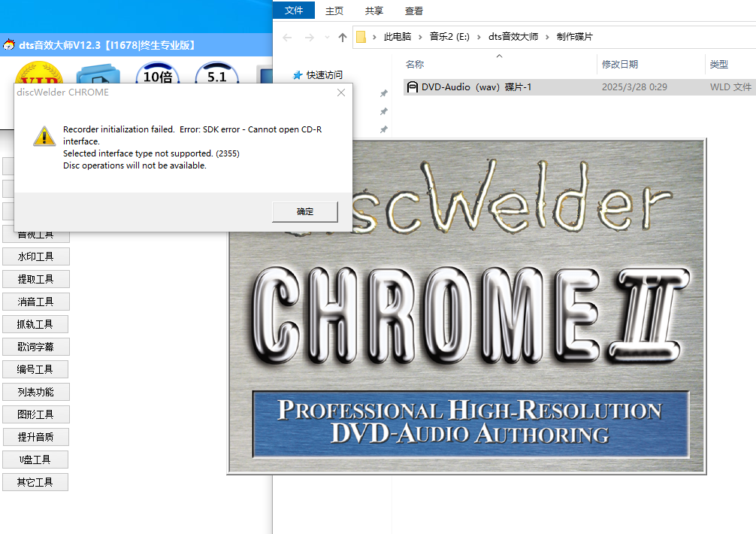This screenshot has height=534, width=756.
Task: Confirm the error with 确定
Action: pyautogui.click(x=305, y=212)
